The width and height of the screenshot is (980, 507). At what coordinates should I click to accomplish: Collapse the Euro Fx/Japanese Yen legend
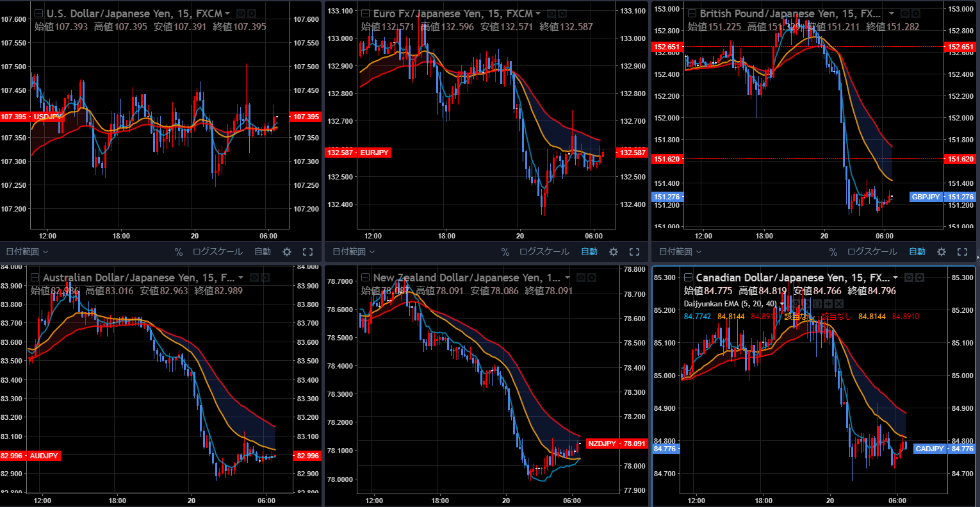(365, 13)
